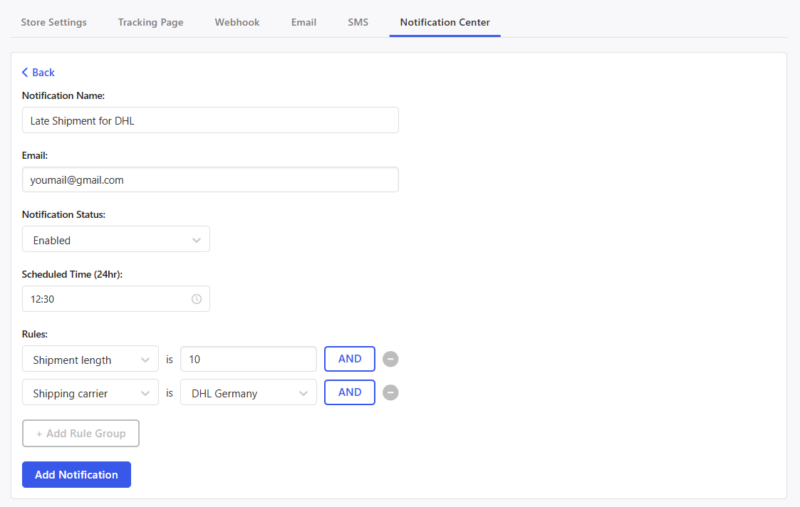
Task: Click the clock icon in Scheduled Time
Action: (x=196, y=299)
